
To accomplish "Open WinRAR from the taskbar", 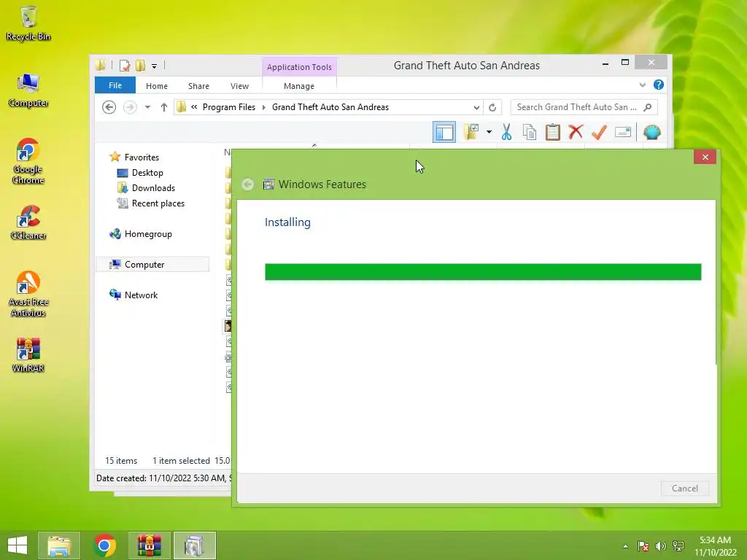I will tap(149, 545).
